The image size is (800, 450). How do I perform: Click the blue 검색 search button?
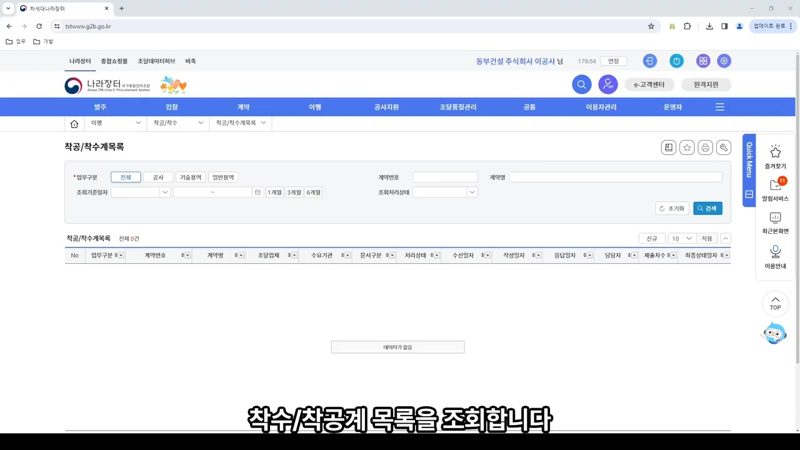click(708, 208)
